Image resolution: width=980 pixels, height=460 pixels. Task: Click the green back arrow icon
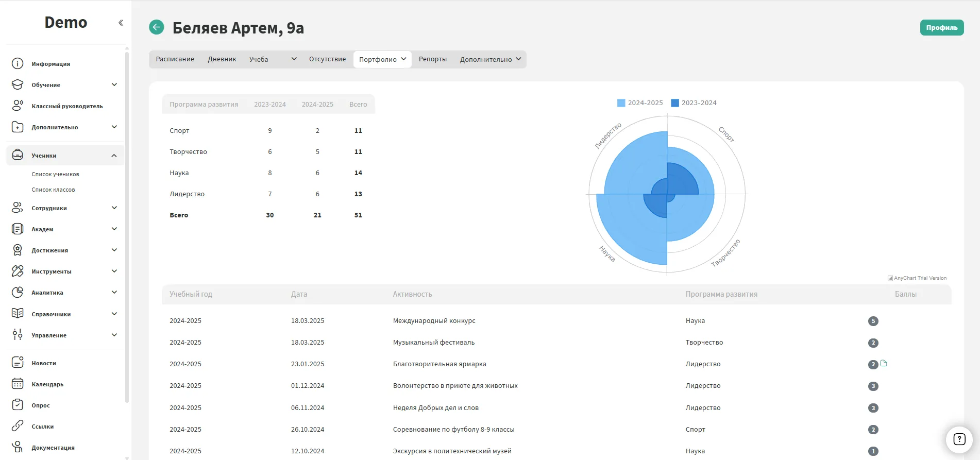[157, 27]
